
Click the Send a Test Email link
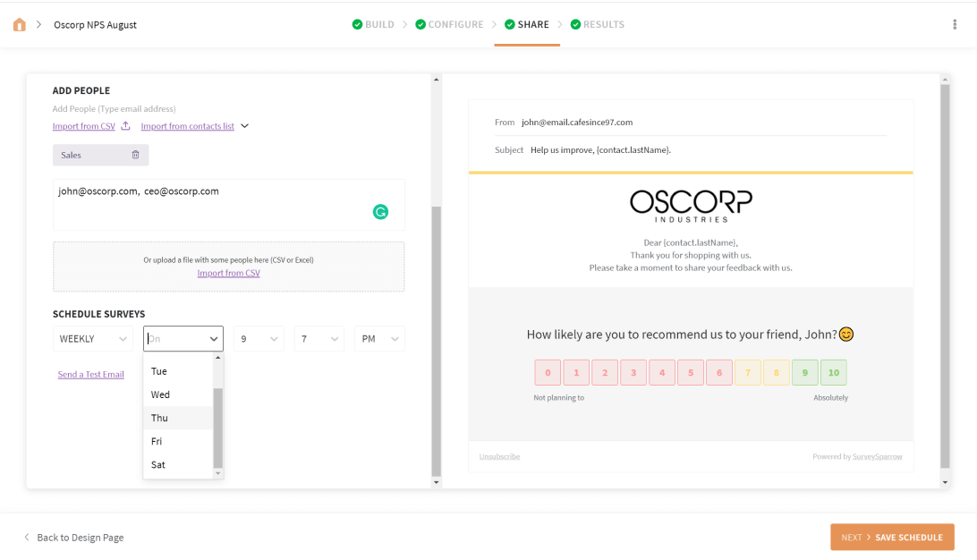click(90, 374)
